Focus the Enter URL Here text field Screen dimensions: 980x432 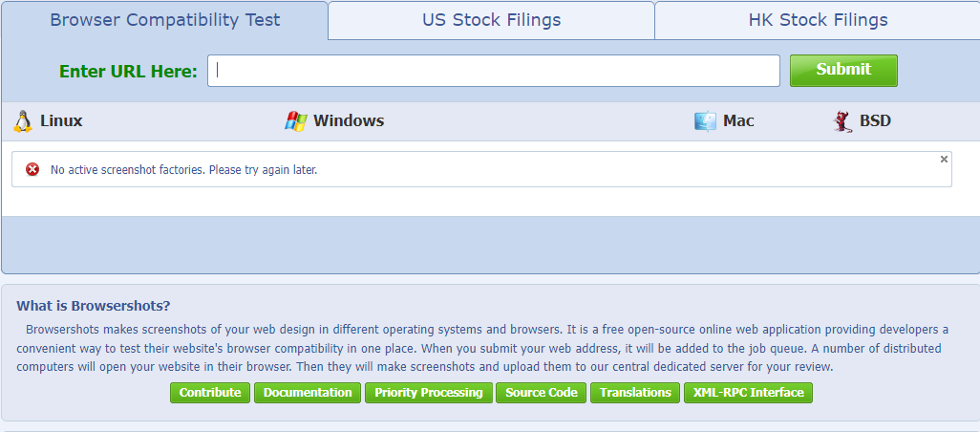(x=494, y=71)
